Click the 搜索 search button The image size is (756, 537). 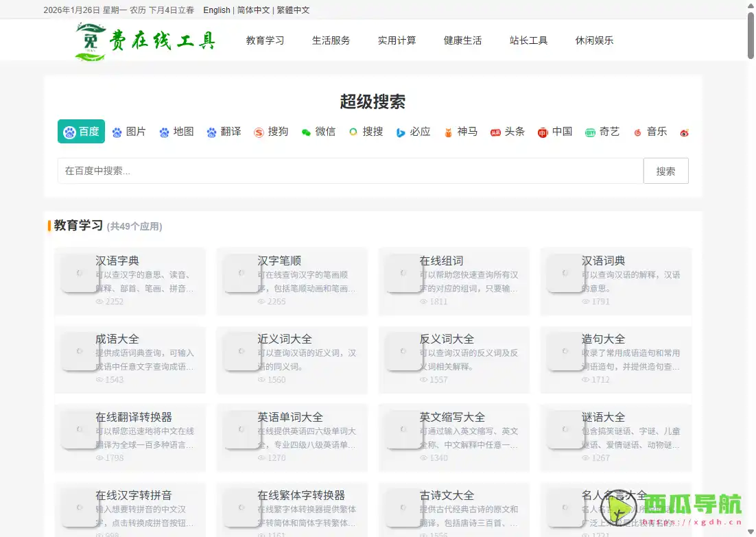coord(665,171)
